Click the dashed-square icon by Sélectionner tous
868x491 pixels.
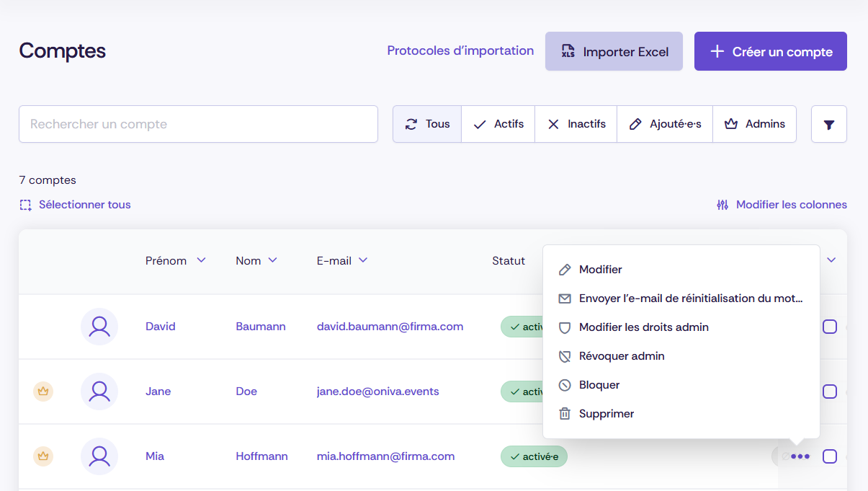(26, 205)
